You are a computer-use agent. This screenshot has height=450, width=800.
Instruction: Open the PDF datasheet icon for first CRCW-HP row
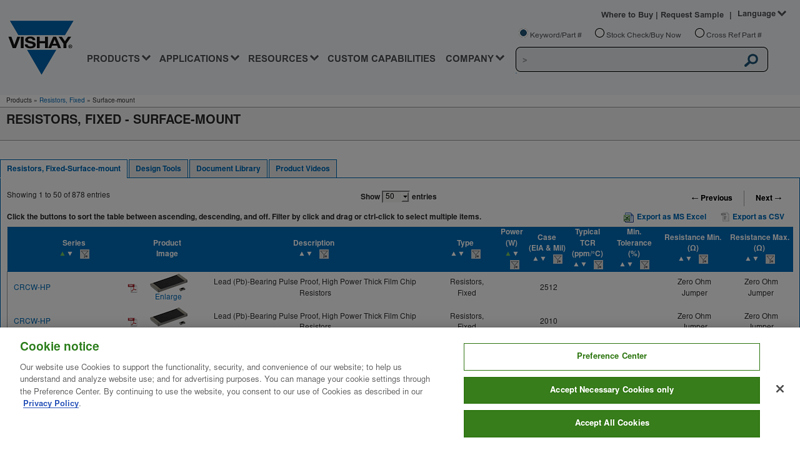tap(132, 288)
